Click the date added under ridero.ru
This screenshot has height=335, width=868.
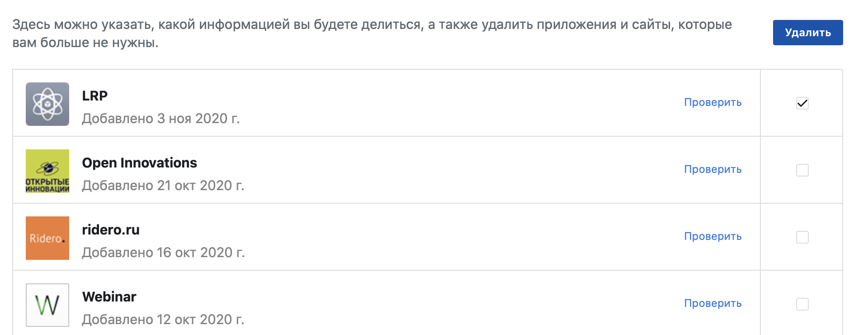point(163,253)
